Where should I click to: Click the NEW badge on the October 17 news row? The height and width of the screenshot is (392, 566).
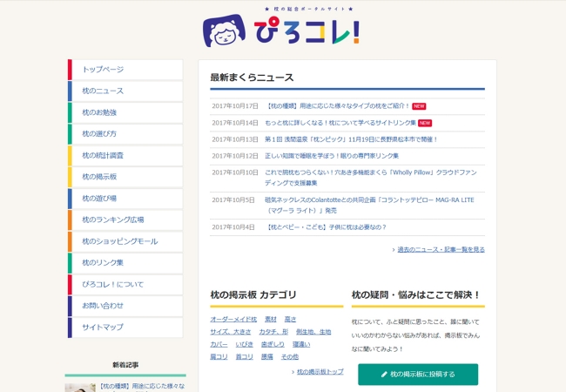point(419,106)
